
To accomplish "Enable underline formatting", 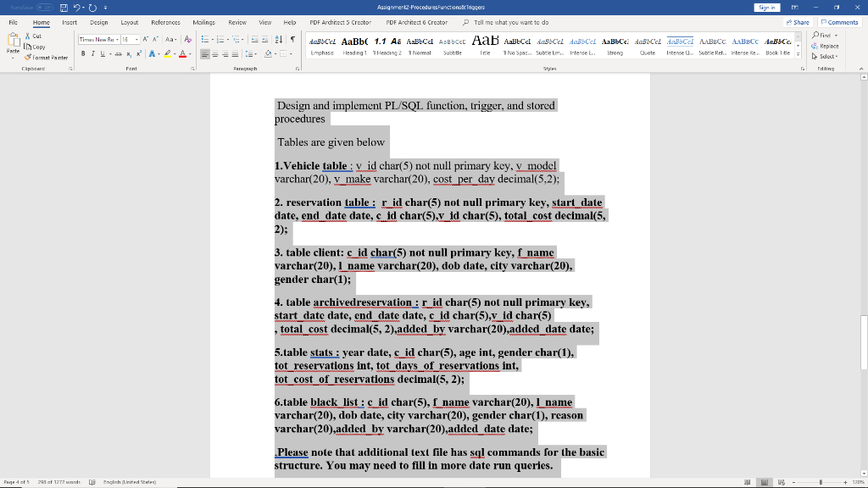I will (x=102, y=54).
